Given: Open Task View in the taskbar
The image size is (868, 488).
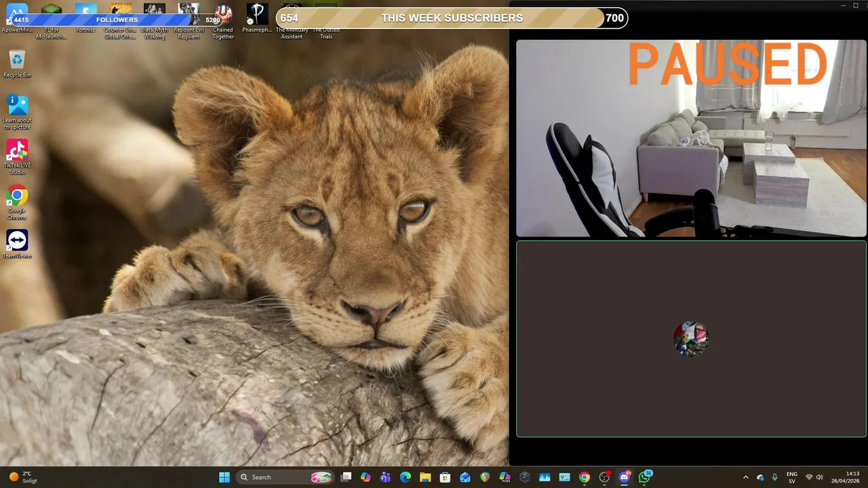Looking at the screenshot, I should click(346, 477).
